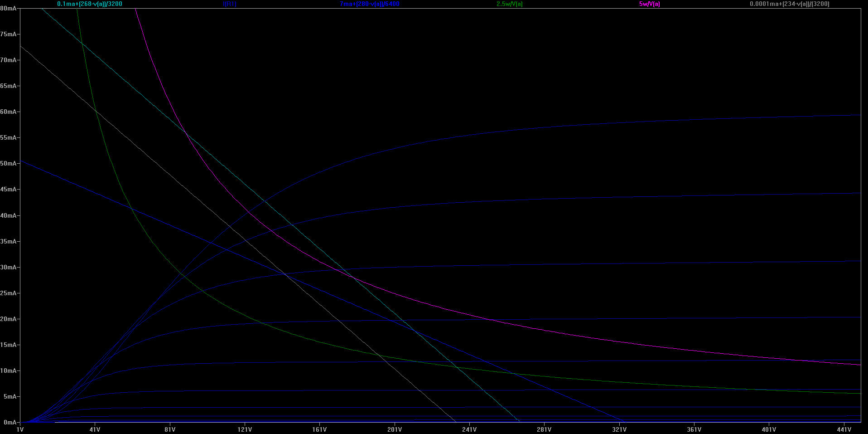Screen dimensions: 868x434
Task: Select the green 2.5w/V(a) trace label
Action: [510, 4]
